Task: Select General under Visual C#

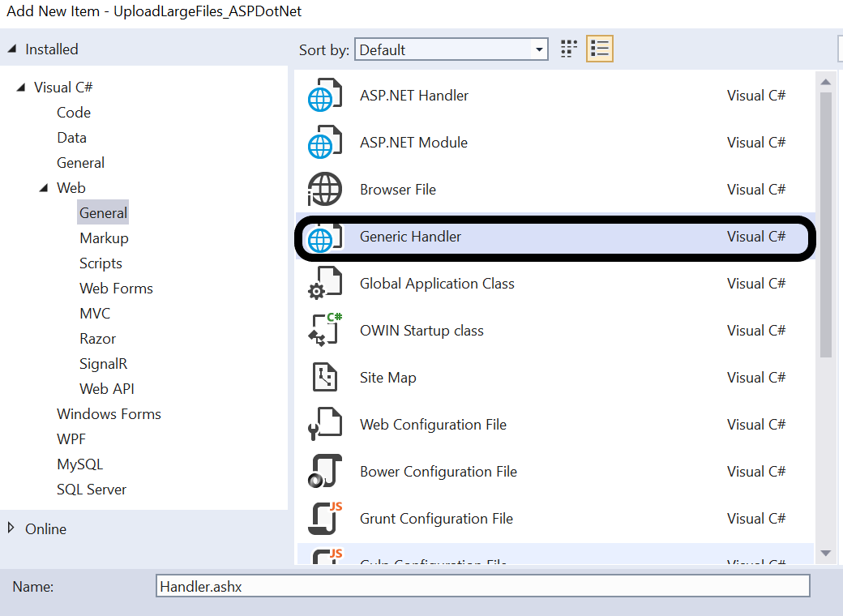Action: [x=80, y=163]
